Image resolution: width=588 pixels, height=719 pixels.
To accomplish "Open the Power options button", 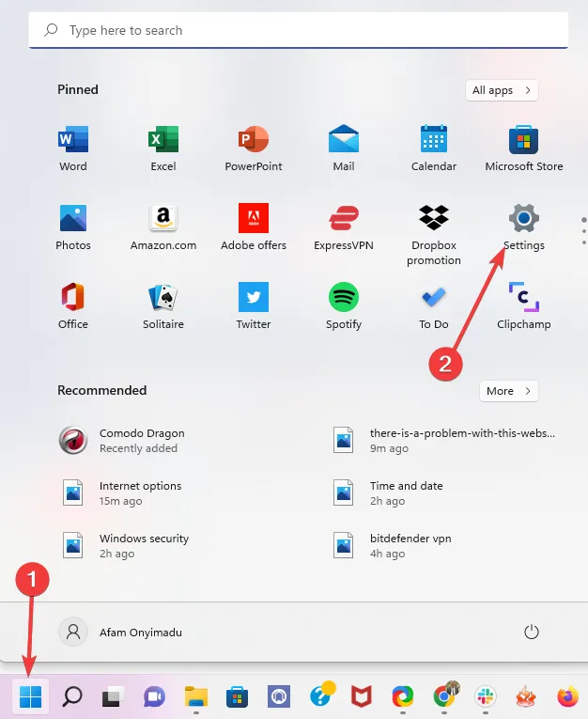I will pos(531,633).
